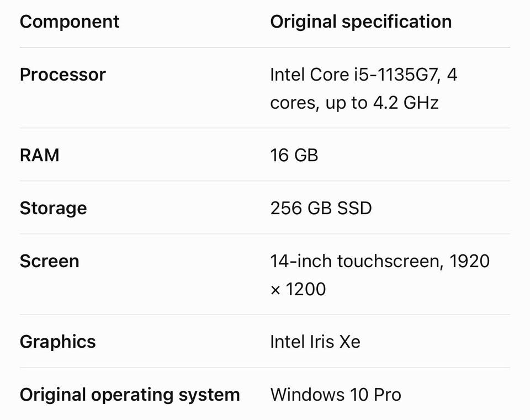Viewport: 530px width, 420px height.
Task: Select the Original operating system label
Action: pyautogui.click(x=130, y=395)
